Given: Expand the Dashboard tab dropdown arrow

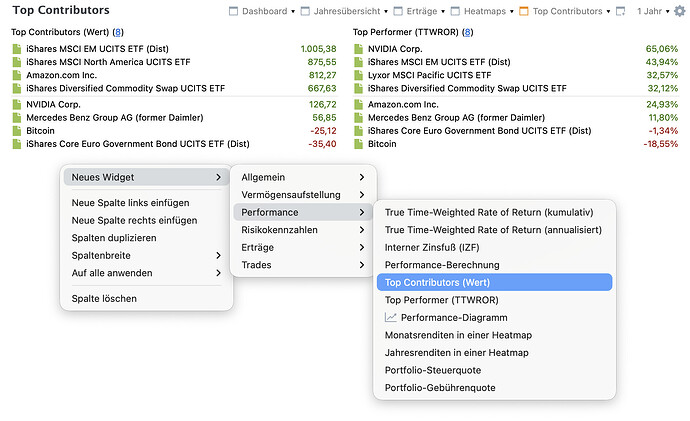Looking at the screenshot, I should (x=292, y=12).
